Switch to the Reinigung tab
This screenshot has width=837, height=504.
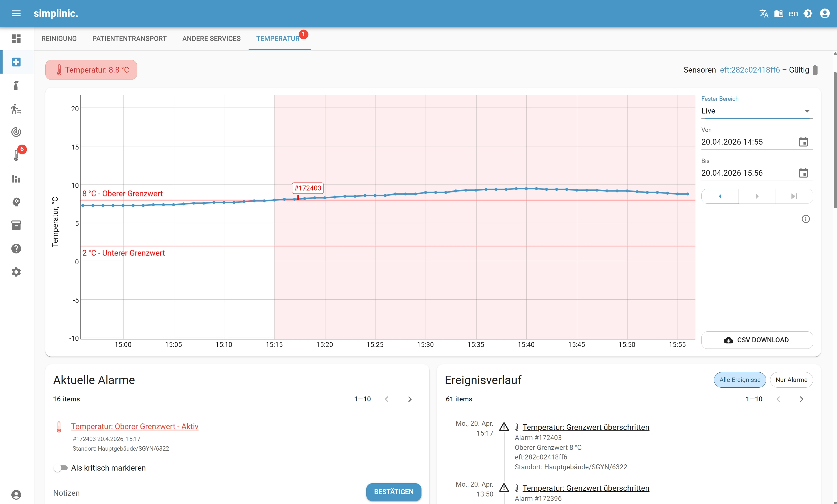tap(59, 39)
